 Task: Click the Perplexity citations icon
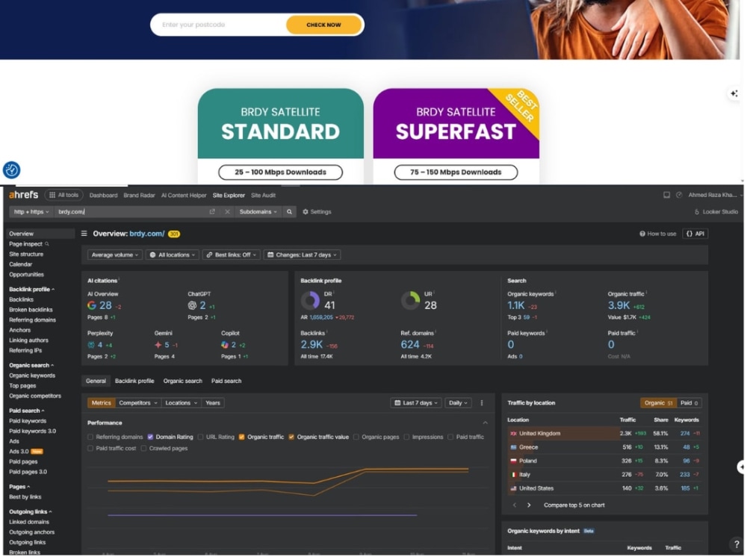pos(91,345)
